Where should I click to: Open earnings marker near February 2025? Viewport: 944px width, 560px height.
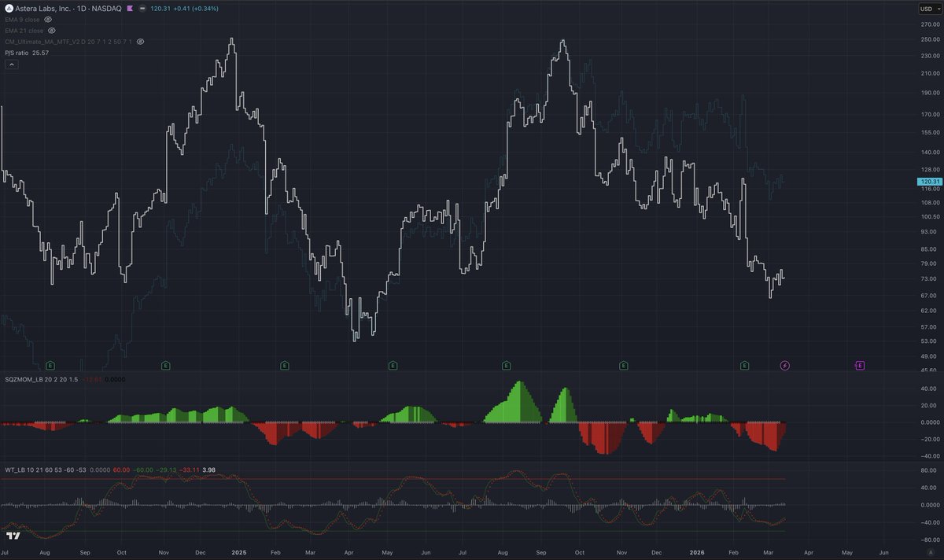coord(284,365)
